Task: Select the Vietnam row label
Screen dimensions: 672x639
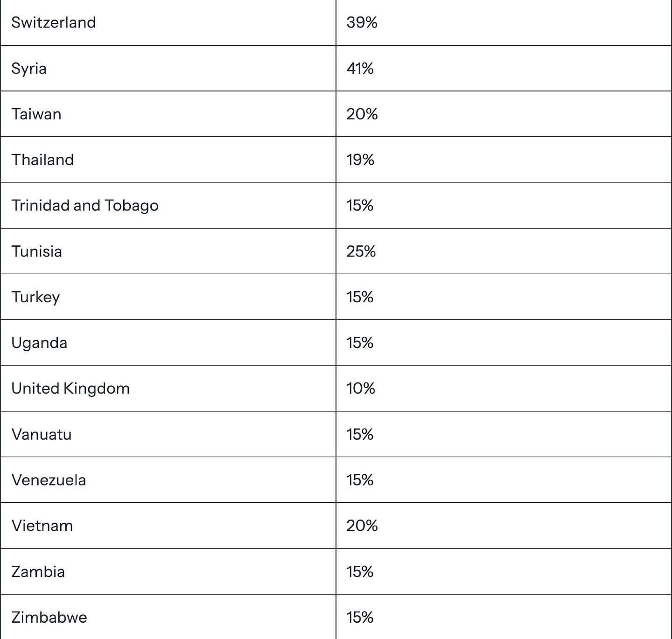Action: coord(42,526)
